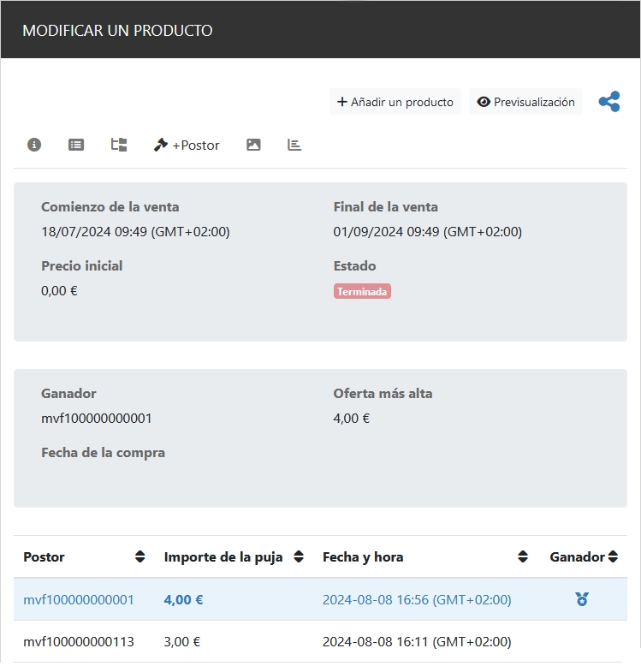The height and width of the screenshot is (672, 641).
Task: Open Previsualización preview button
Action: coord(525,102)
